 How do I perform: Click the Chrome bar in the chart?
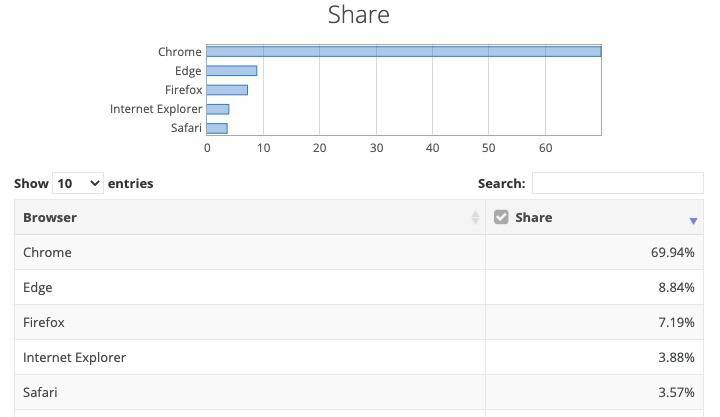pyautogui.click(x=403, y=52)
